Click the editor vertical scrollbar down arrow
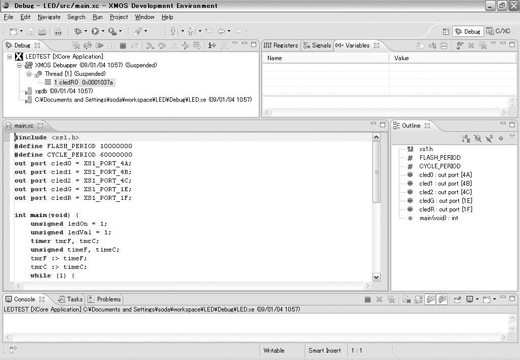520x360 pixels. click(376, 277)
